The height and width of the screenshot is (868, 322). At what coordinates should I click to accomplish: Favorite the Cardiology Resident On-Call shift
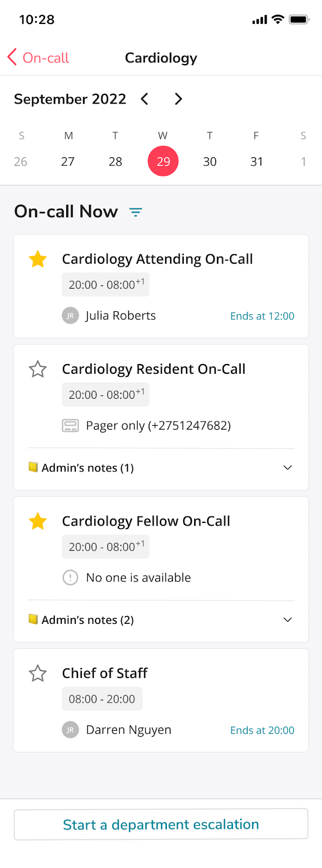point(37,369)
